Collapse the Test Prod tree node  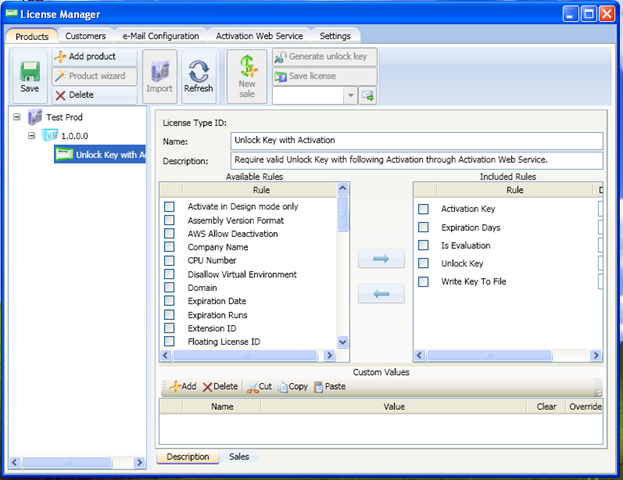[x=17, y=117]
